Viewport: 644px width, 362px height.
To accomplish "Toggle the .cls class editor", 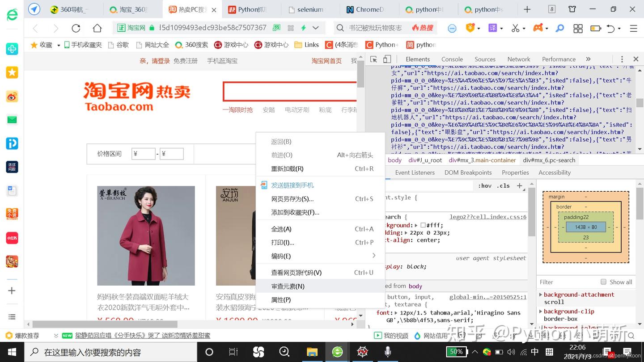I will (x=503, y=186).
